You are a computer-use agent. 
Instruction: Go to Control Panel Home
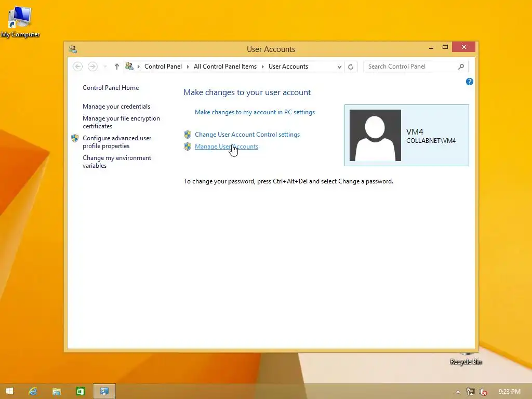111,87
